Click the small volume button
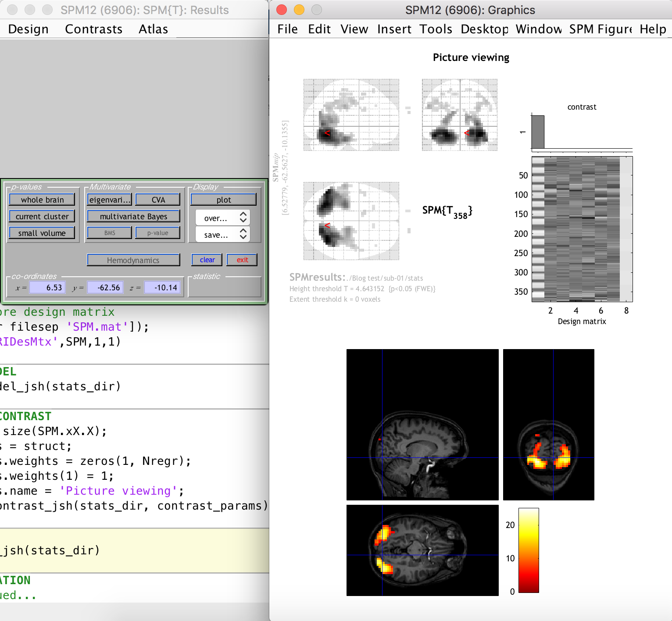 42,233
